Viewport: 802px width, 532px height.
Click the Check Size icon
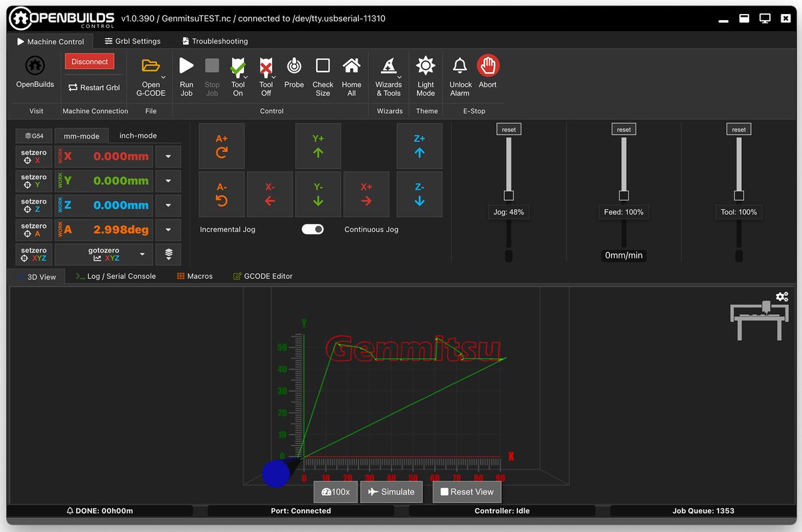[323, 65]
